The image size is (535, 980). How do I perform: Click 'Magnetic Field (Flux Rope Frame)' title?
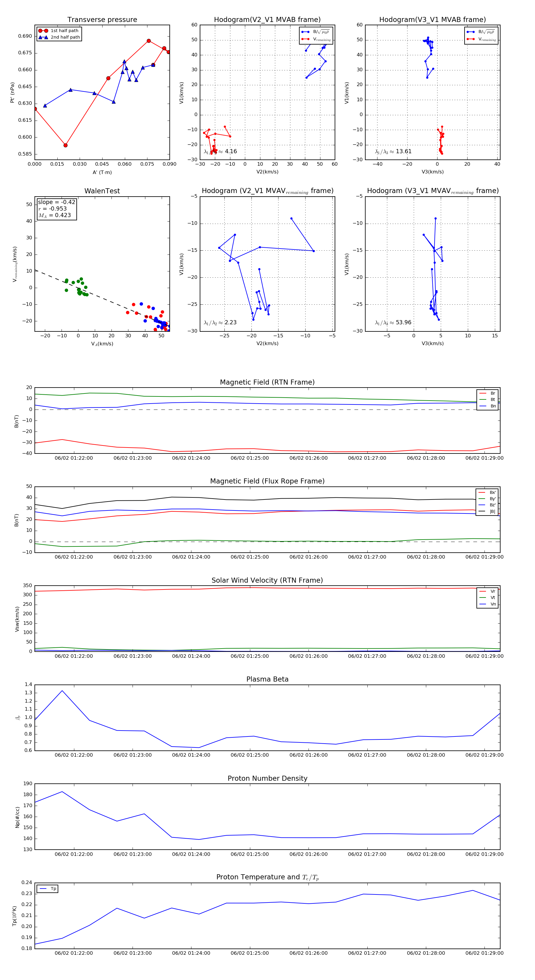click(267, 481)
